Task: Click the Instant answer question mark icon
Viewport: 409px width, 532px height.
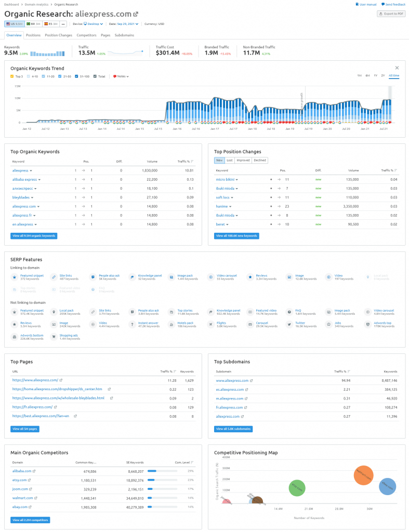Action: (132, 325)
